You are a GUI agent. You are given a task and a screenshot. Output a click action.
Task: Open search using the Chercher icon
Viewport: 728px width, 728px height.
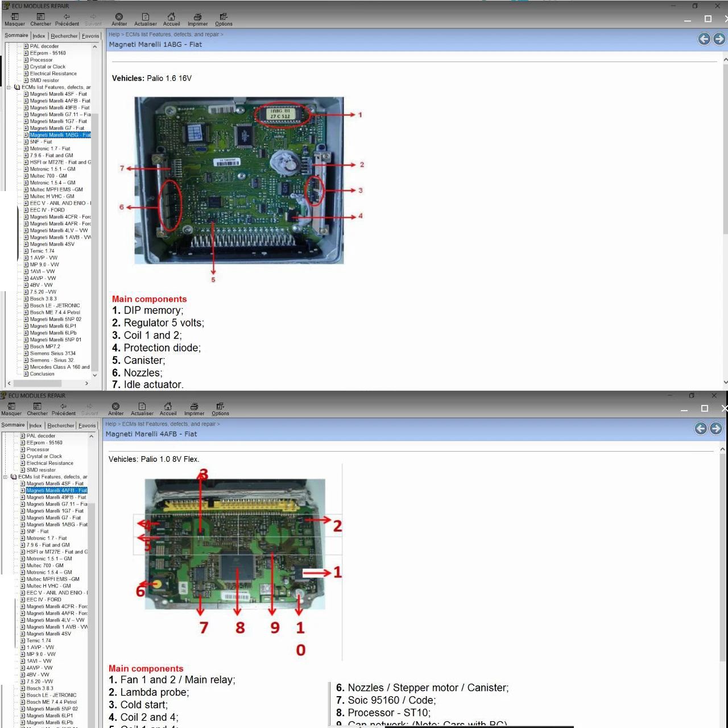click(40, 18)
